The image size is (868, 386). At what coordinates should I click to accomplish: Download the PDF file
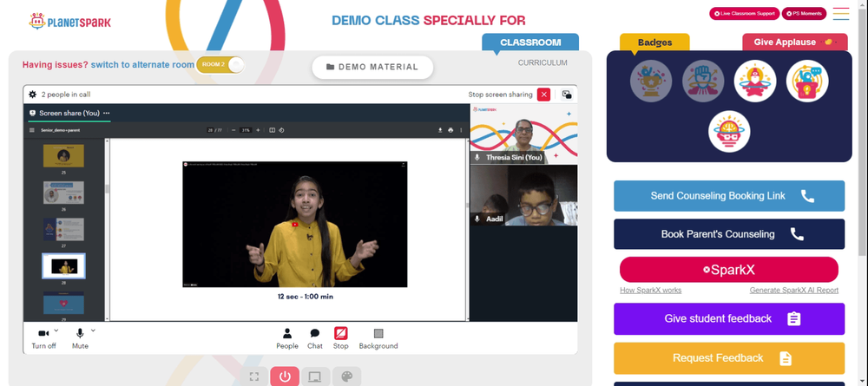(x=441, y=130)
